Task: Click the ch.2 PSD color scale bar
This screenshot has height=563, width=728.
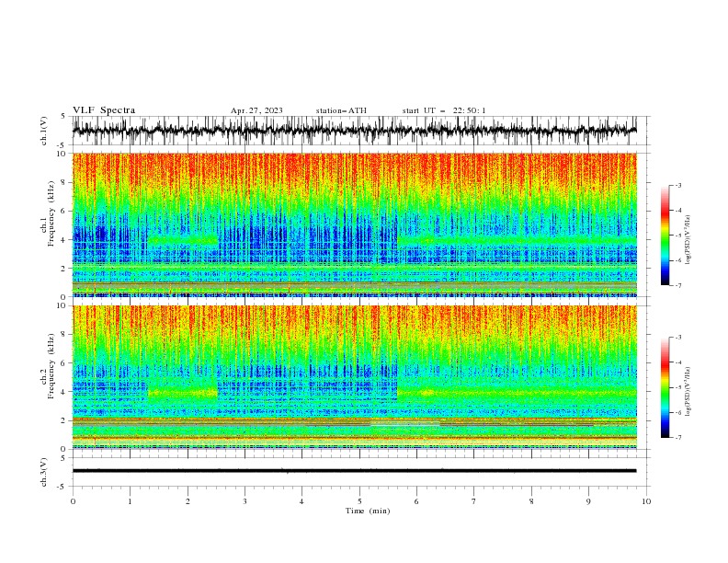Action: (x=665, y=387)
